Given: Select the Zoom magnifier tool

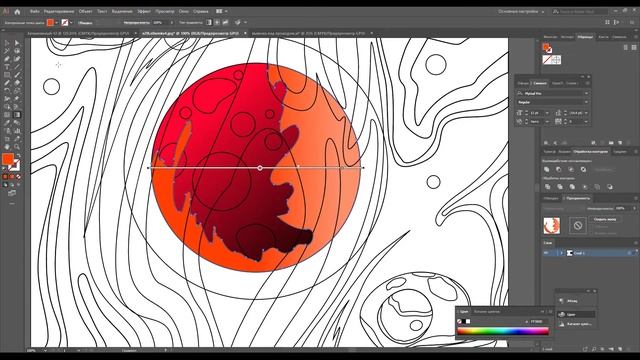Looking at the screenshot, I should (17, 147).
